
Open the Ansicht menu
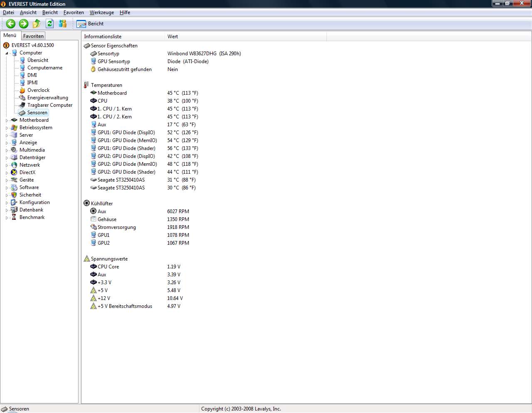(28, 12)
